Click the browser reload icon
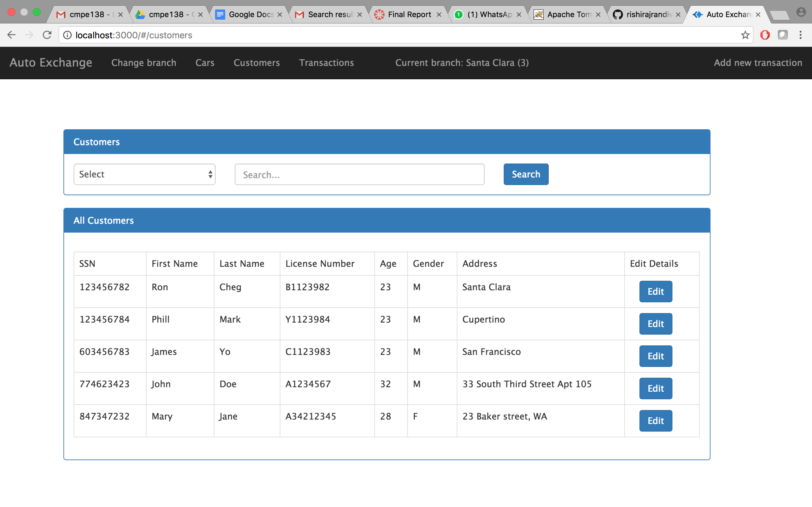This screenshot has width=812, height=507. coord(47,35)
